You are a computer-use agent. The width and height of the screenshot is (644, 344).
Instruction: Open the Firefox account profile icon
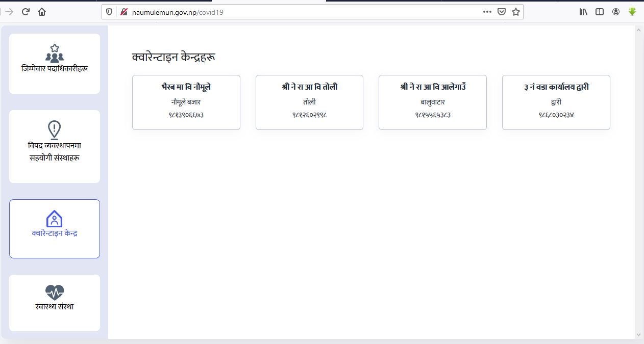tap(616, 12)
